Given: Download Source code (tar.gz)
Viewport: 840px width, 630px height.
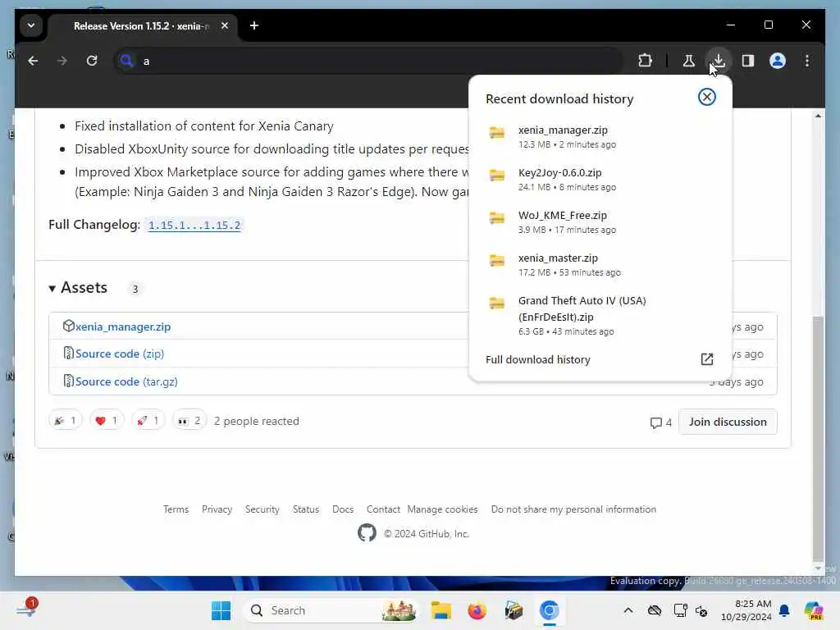Looking at the screenshot, I should tap(126, 381).
